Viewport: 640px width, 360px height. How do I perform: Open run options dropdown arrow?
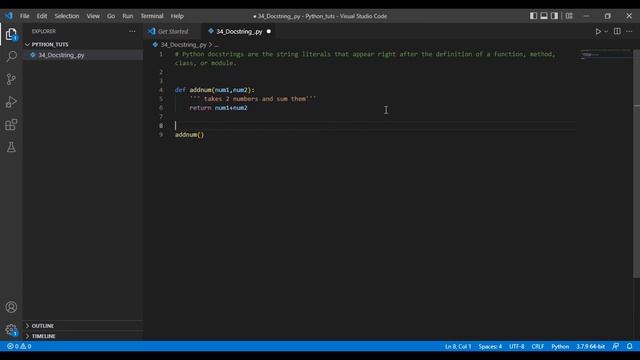coord(606,31)
